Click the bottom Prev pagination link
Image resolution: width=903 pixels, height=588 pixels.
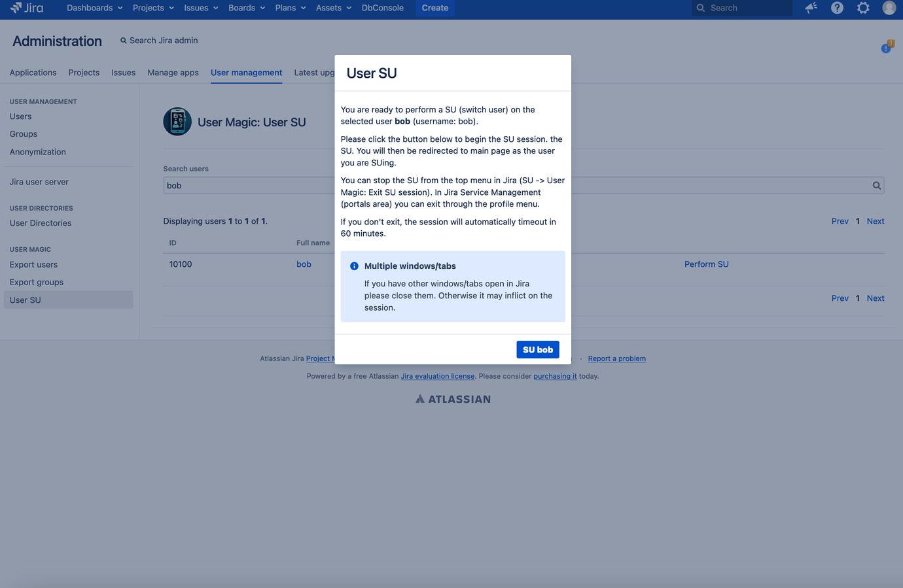pyautogui.click(x=840, y=298)
